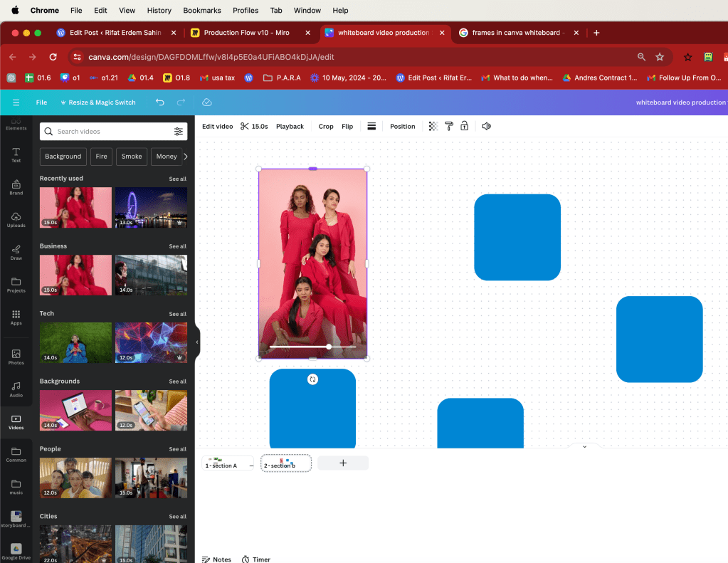Open the Projects panel
This screenshot has width=728, height=563.
click(16, 285)
